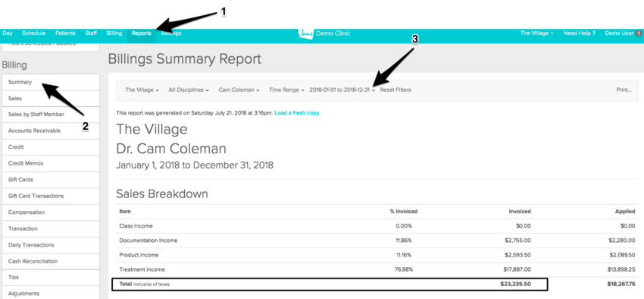Viewport: 644px width, 299px height.
Task: Click the Treatment Income row label
Action: [142, 269]
